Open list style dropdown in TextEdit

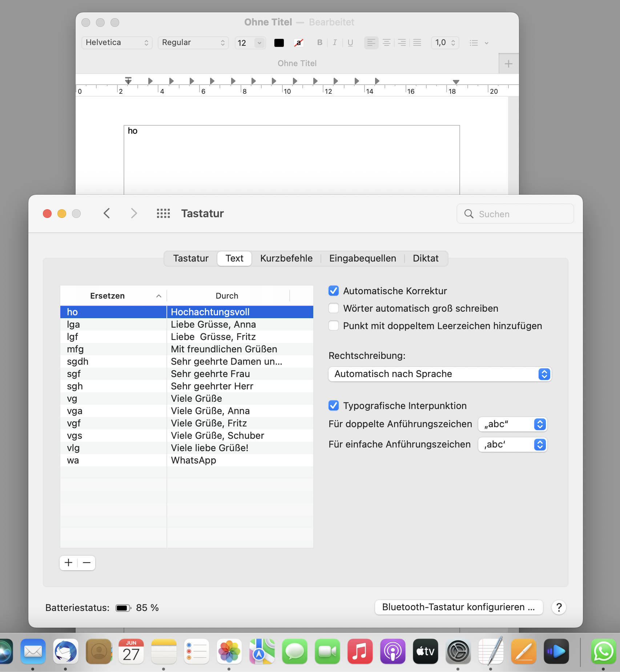point(479,43)
